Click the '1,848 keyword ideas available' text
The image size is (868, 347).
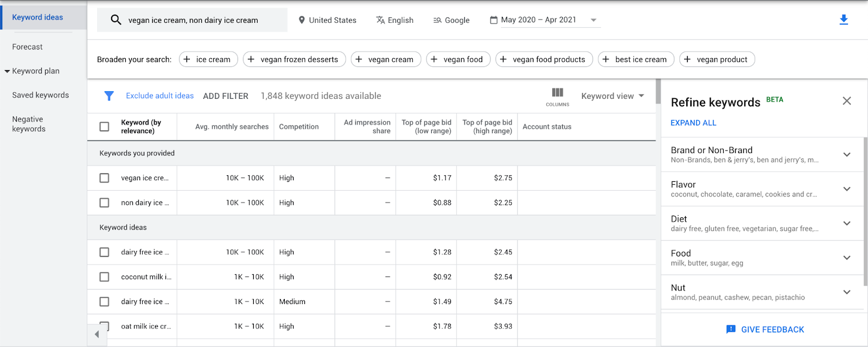pos(321,96)
